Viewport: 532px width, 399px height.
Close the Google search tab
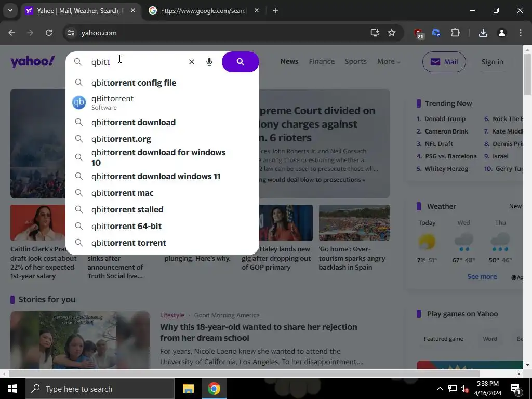[x=257, y=11]
